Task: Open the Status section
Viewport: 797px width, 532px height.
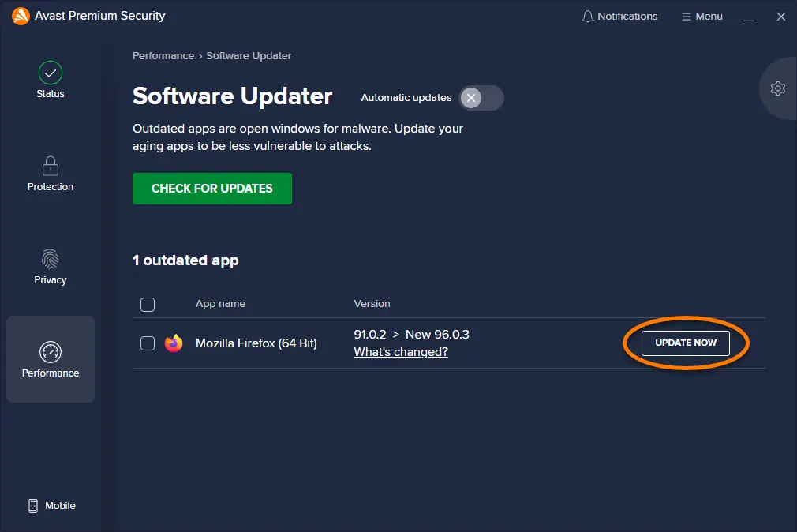Action: (51, 80)
